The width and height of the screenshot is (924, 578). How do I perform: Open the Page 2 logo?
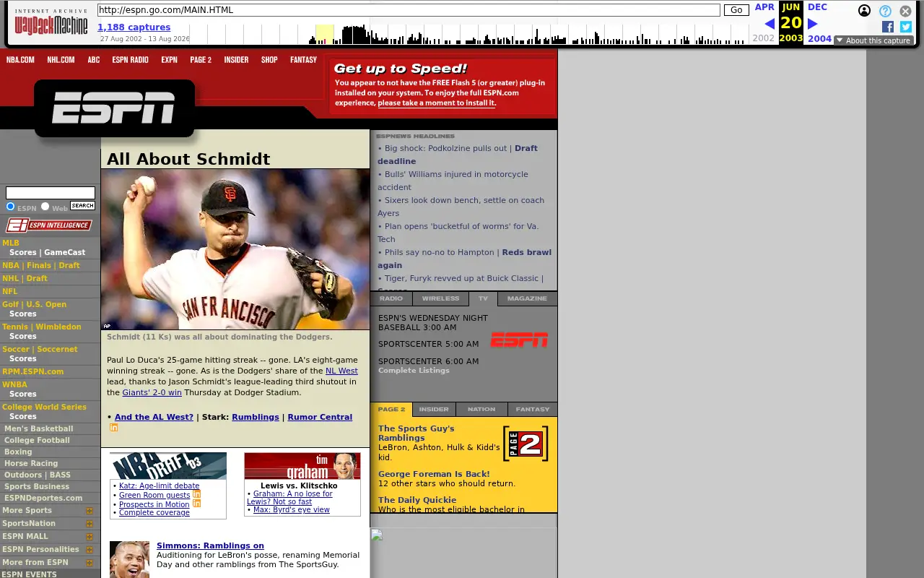point(526,444)
